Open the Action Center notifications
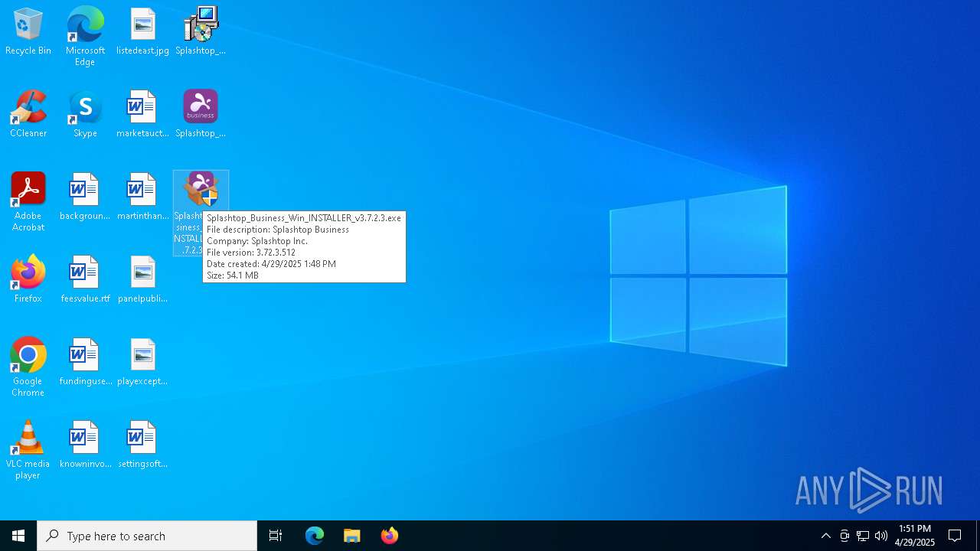Screen dimensions: 980x551 955,536
